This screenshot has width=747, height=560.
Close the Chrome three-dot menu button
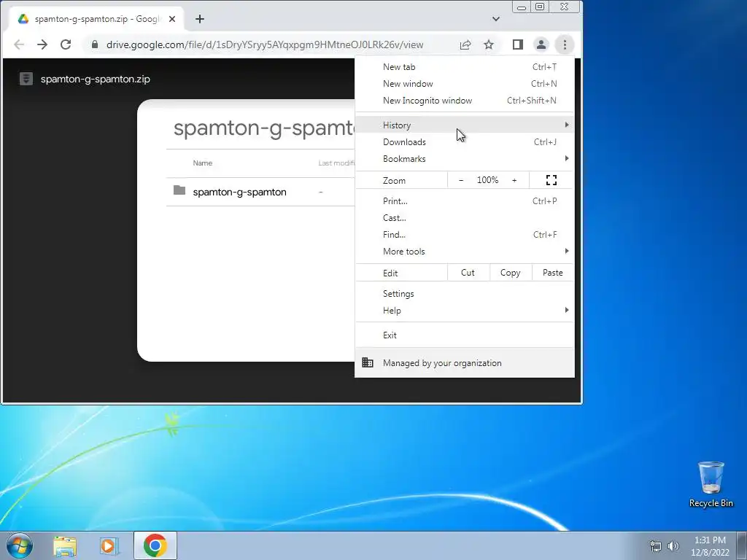click(565, 44)
